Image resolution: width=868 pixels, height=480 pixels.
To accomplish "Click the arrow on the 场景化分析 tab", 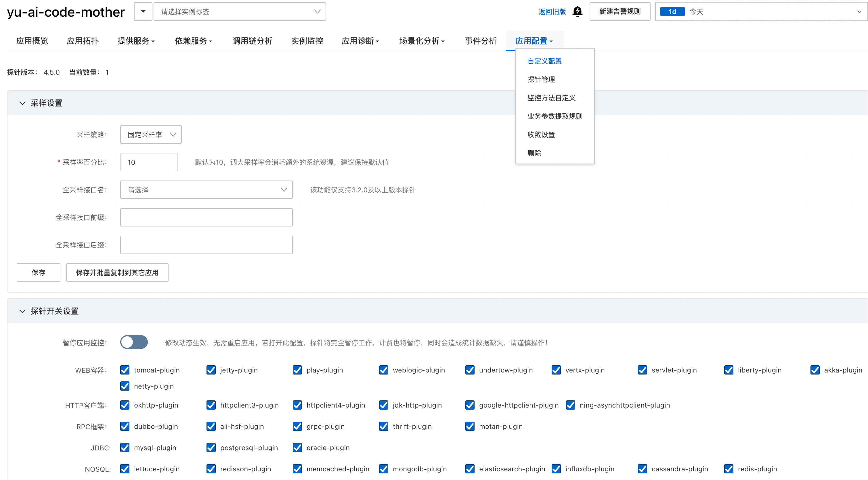I will click(443, 41).
